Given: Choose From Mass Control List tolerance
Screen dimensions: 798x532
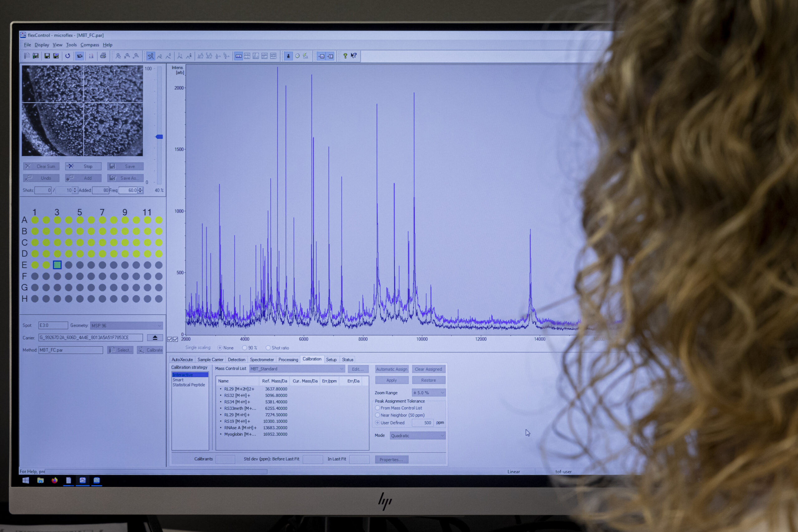Looking at the screenshot, I should 377,408.
